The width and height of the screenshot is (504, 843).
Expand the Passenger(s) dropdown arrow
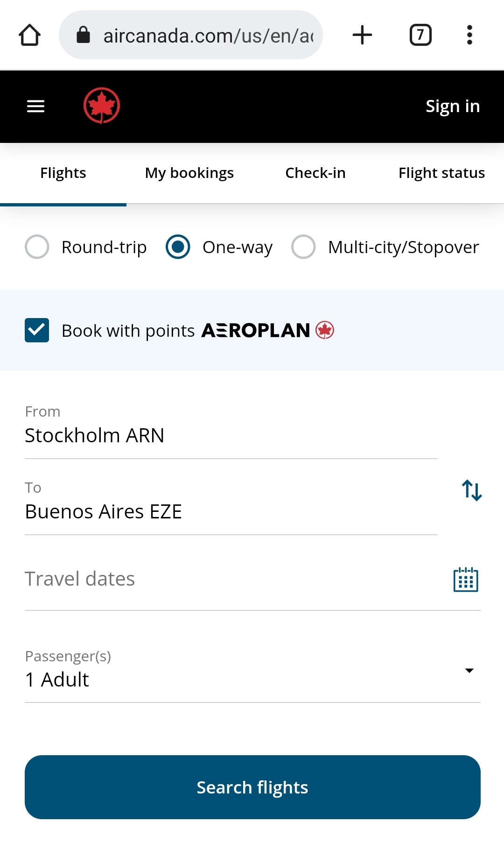(x=469, y=671)
